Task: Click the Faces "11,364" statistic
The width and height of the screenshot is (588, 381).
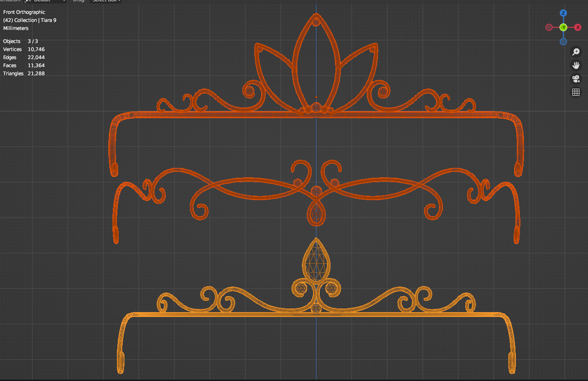Action: pos(36,65)
